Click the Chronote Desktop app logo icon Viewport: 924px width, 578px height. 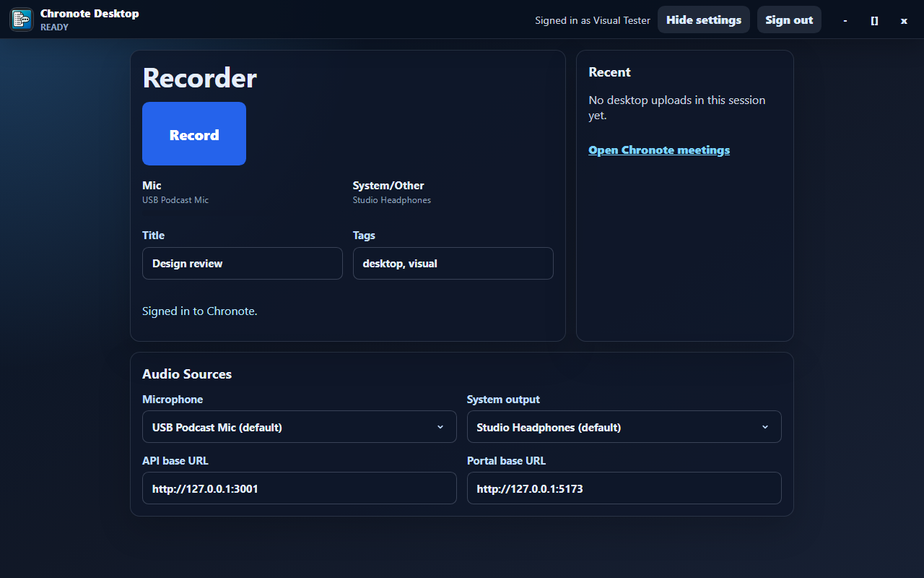[x=22, y=20]
